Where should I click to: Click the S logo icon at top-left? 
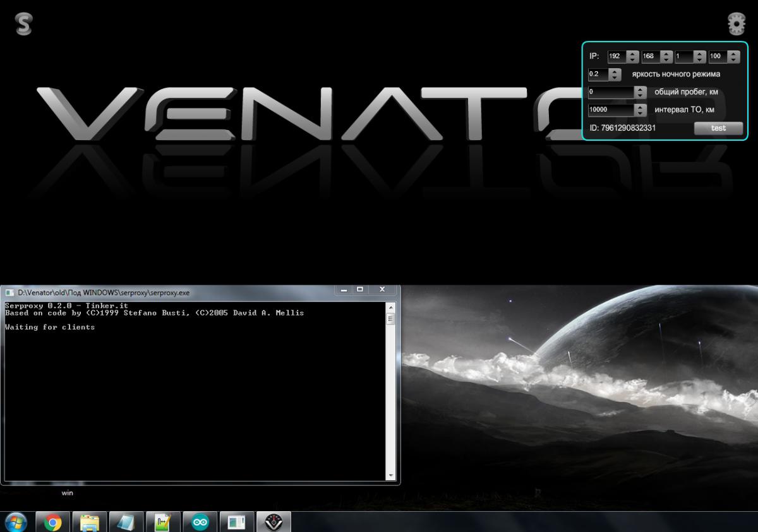click(23, 24)
